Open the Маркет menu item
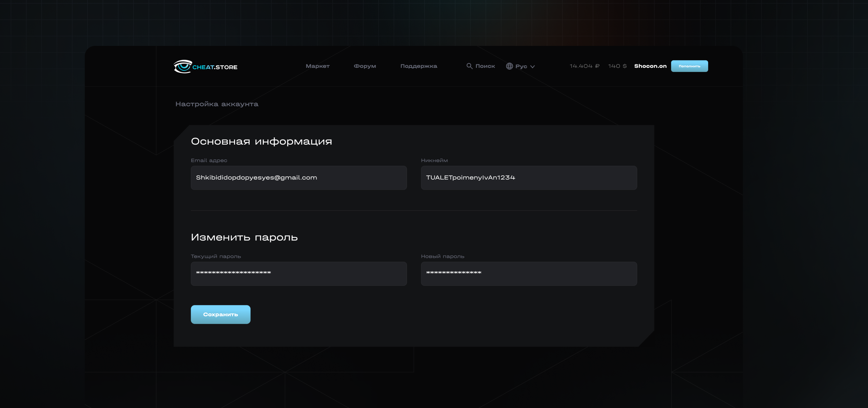The width and height of the screenshot is (868, 408). (317, 66)
